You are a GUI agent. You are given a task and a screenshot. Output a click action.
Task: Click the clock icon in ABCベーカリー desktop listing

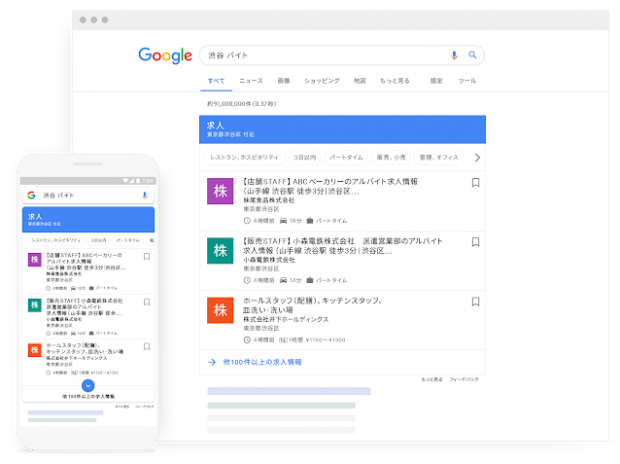247,221
